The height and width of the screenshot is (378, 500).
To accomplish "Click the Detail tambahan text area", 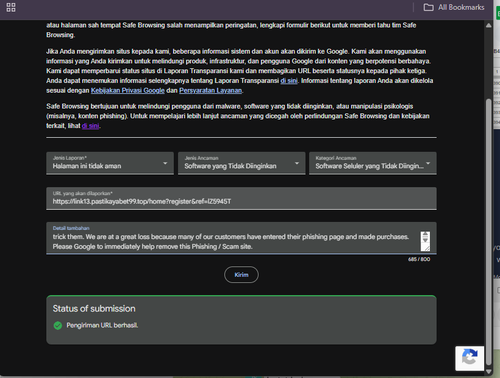I will 241,238.
